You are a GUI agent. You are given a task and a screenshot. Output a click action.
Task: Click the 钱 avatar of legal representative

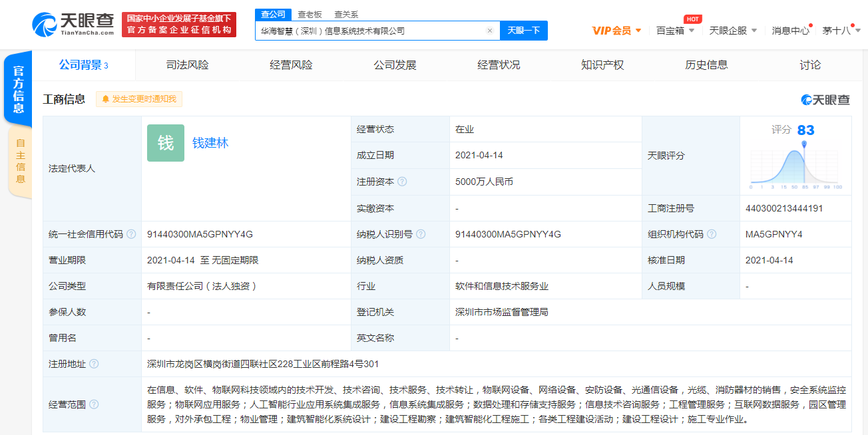pyautogui.click(x=165, y=142)
